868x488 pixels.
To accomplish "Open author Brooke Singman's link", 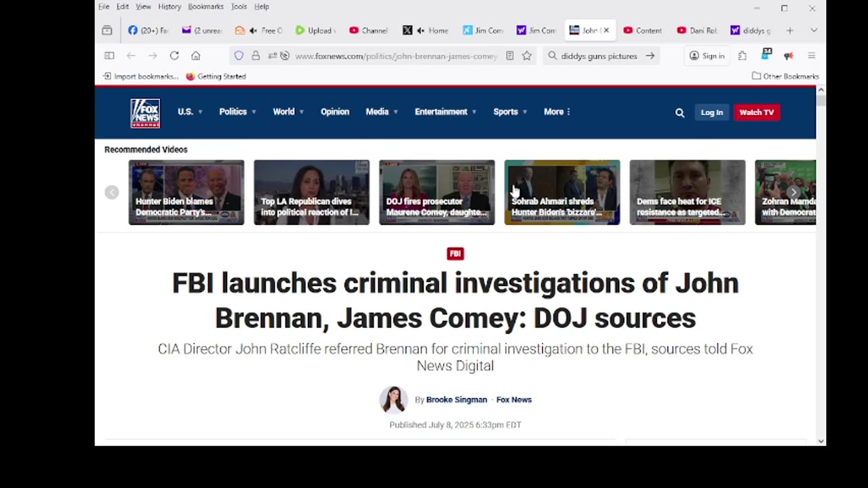I will tap(456, 400).
